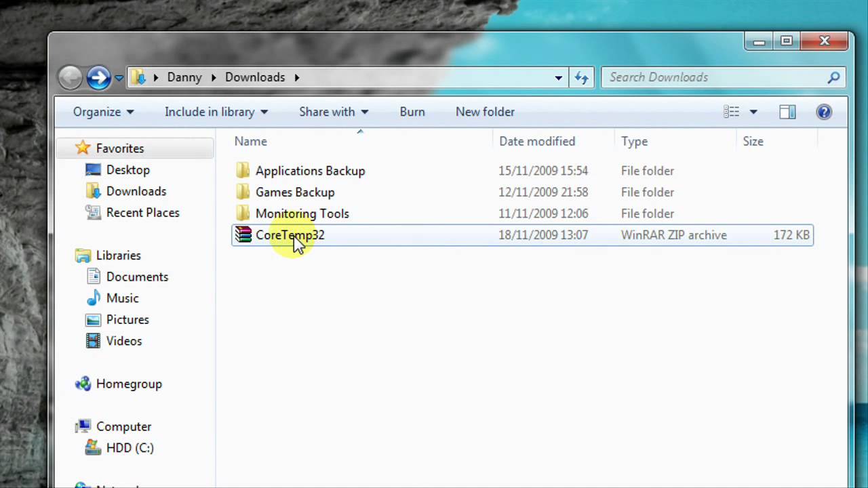Sort by Size column header

753,141
